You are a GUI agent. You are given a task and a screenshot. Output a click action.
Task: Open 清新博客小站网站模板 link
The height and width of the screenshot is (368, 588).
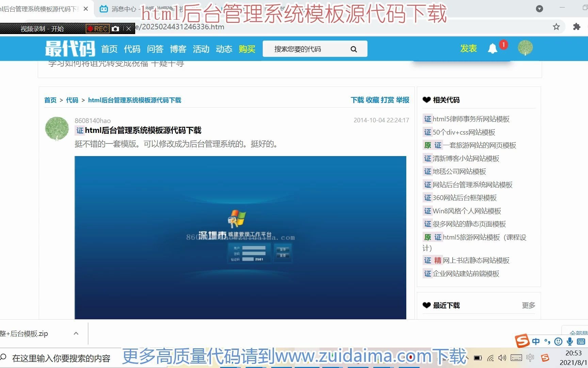pos(466,158)
